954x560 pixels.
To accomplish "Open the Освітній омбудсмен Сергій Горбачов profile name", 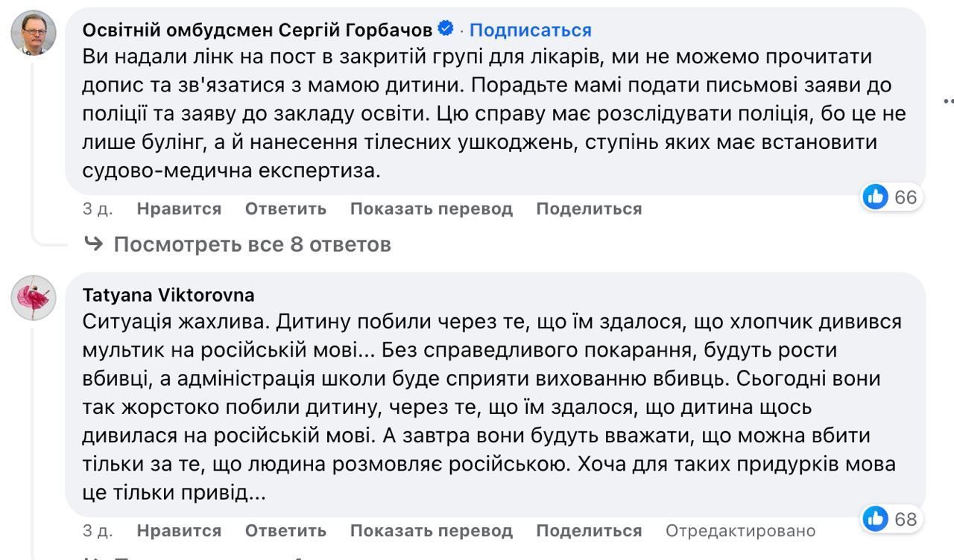I will 257,30.
